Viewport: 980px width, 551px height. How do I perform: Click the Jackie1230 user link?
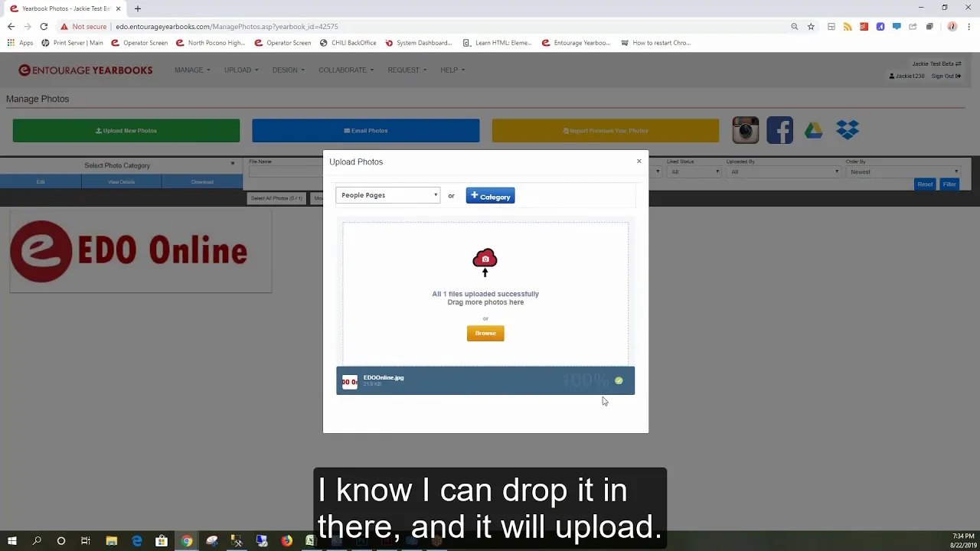pyautogui.click(x=907, y=76)
